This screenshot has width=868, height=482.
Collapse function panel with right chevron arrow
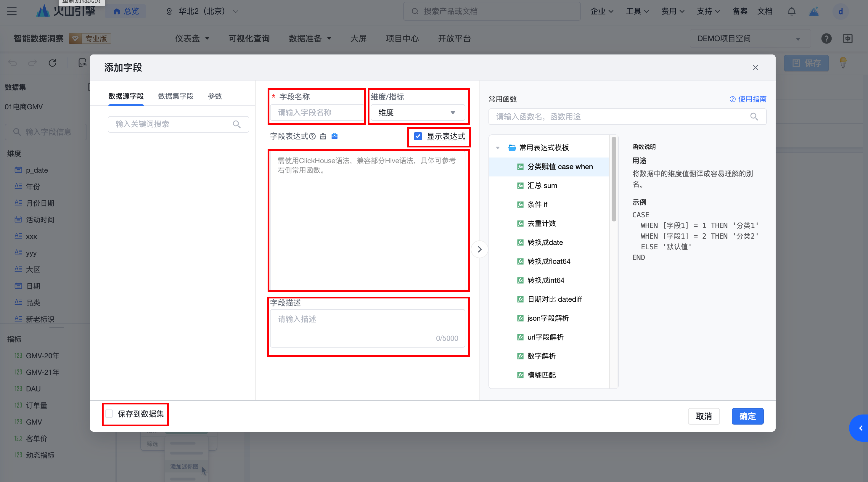tap(480, 249)
